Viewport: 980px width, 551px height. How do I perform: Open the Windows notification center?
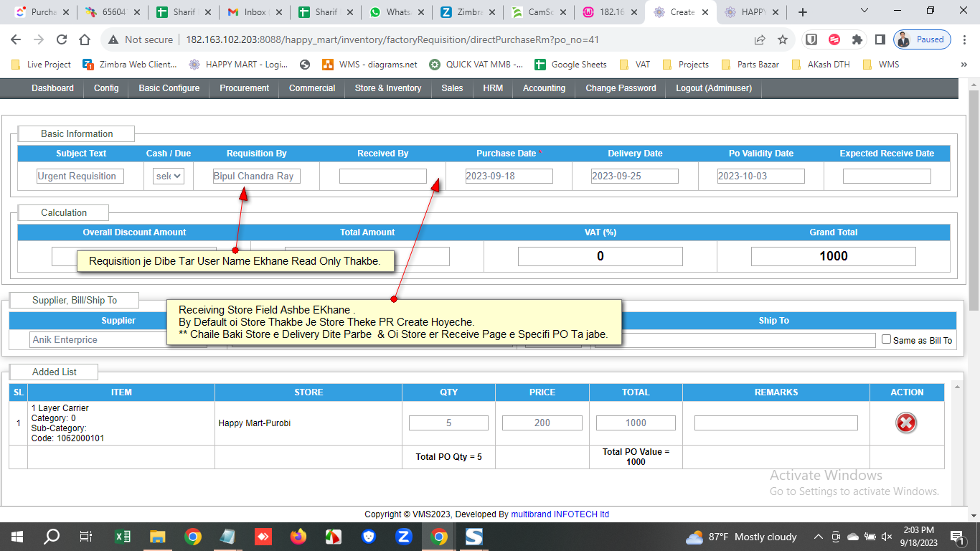[957, 537]
